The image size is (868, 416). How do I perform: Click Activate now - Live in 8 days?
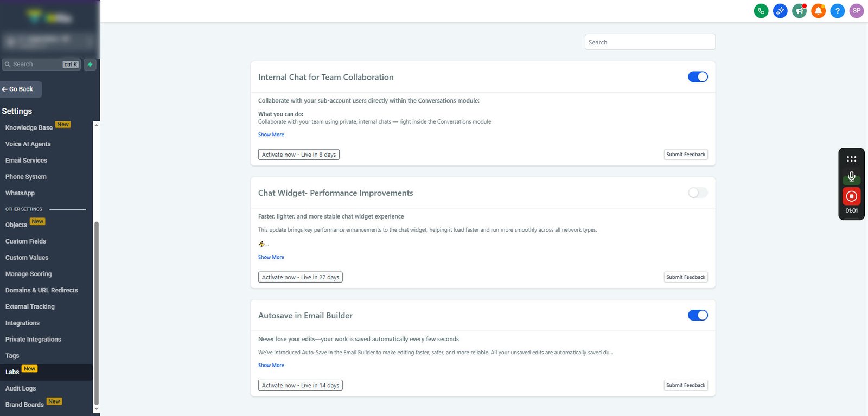pyautogui.click(x=299, y=155)
